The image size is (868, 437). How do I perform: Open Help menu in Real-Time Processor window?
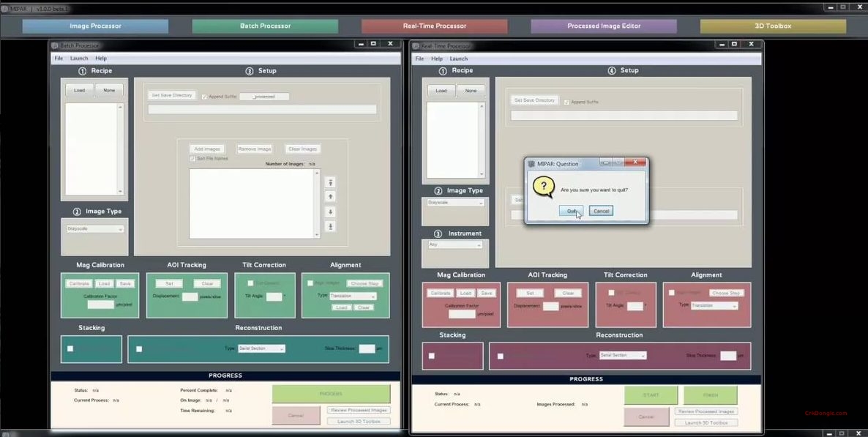[437, 59]
